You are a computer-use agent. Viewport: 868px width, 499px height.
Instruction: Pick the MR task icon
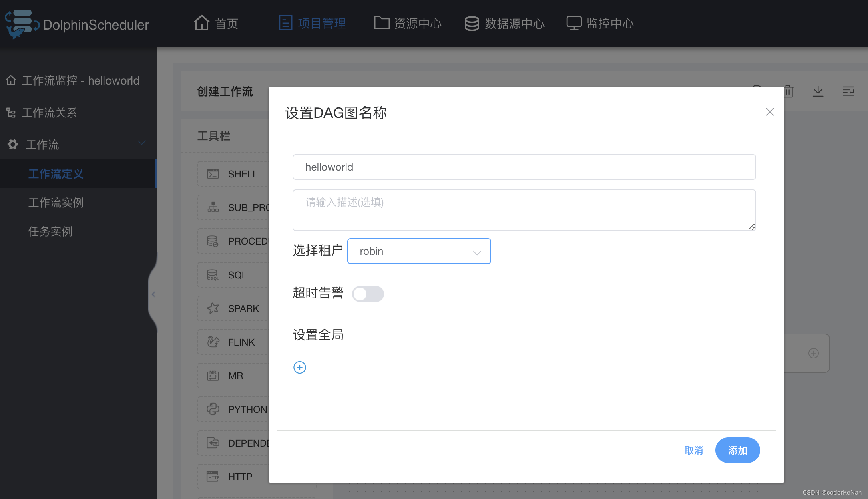coord(213,376)
